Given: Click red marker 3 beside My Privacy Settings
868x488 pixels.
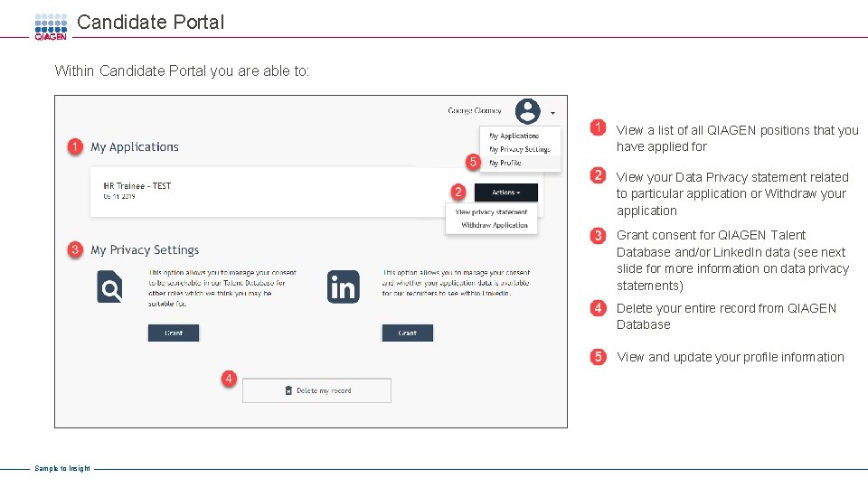Looking at the screenshot, I should pos(76,249).
